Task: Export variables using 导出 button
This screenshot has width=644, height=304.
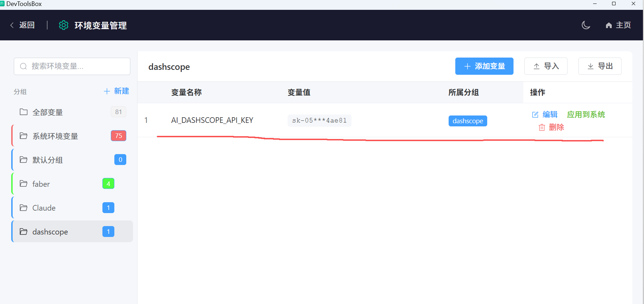Action: click(600, 66)
